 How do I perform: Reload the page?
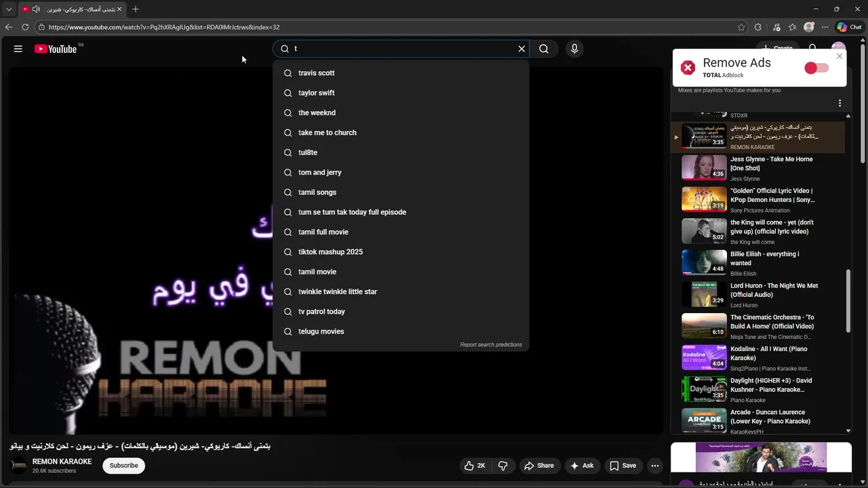point(25,27)
